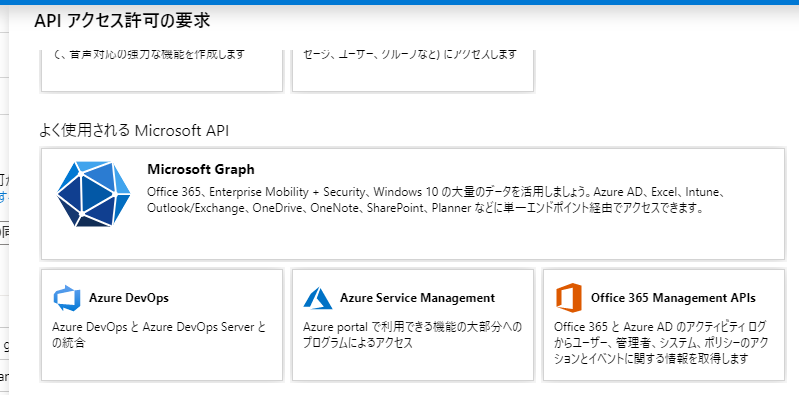This screenshot has width=799, height=395.
Task: Click the partially visible card mentioning '音声対応'
Action: [162, 70]
